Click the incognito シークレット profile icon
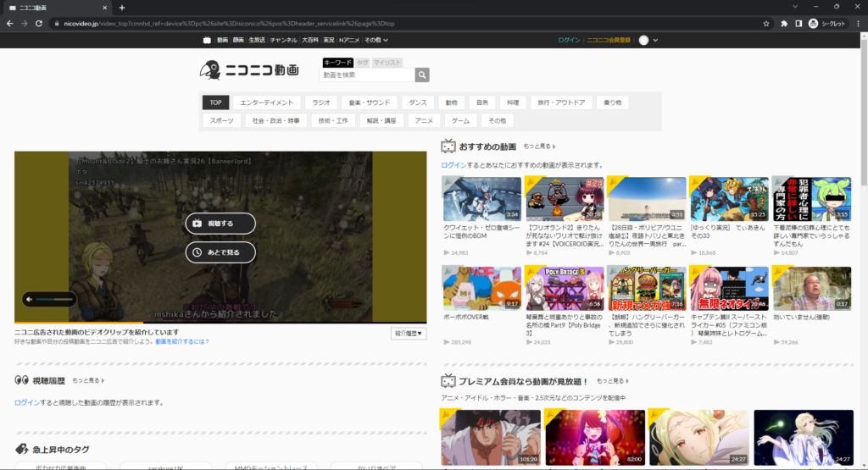868x470 pixels. [x=827, y=24]
